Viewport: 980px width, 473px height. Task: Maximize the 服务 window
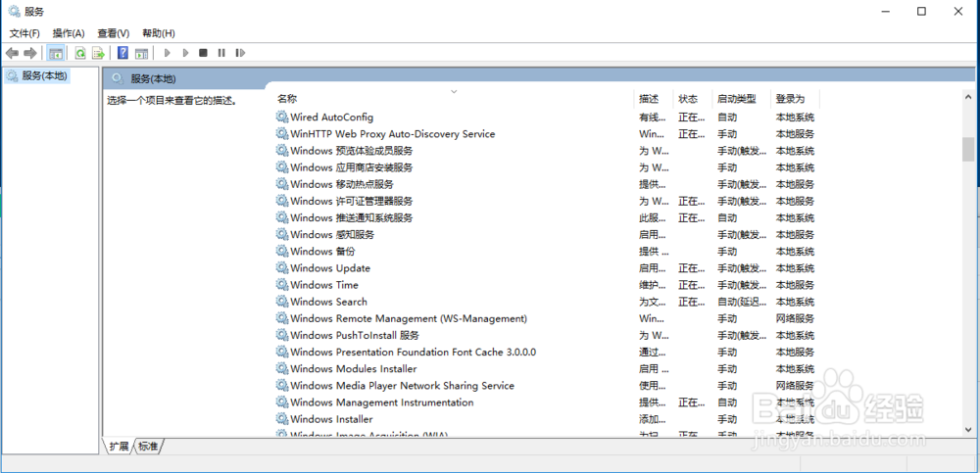coord(921,11)
